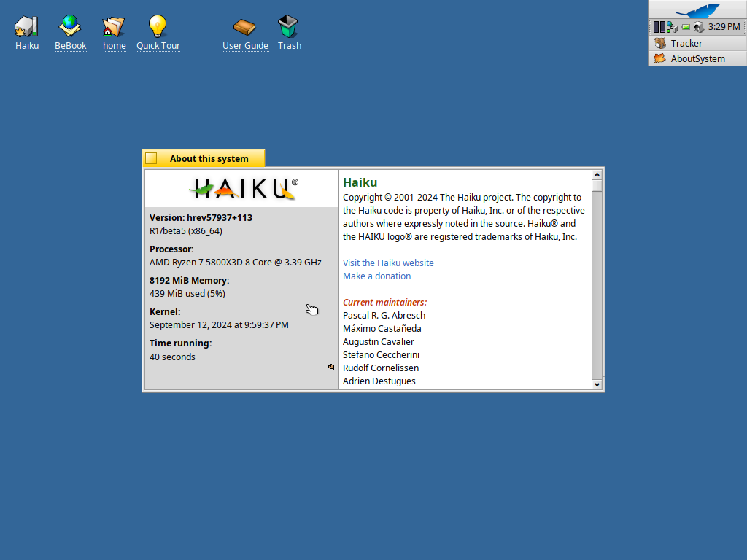The image size is (747, 560).
Task: Open the Quick Tour lightbulb icon
Action: coord(158,26)
